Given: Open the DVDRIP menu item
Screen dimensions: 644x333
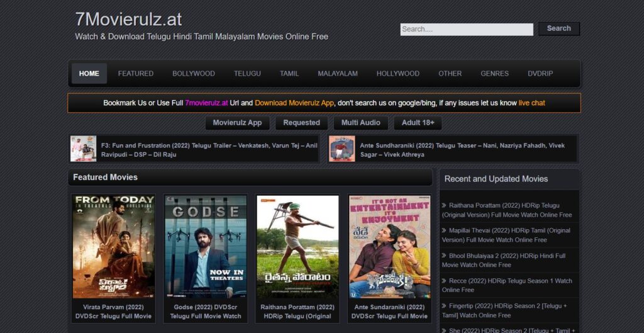Looking at the screenshot, I should tap(540, 74).
